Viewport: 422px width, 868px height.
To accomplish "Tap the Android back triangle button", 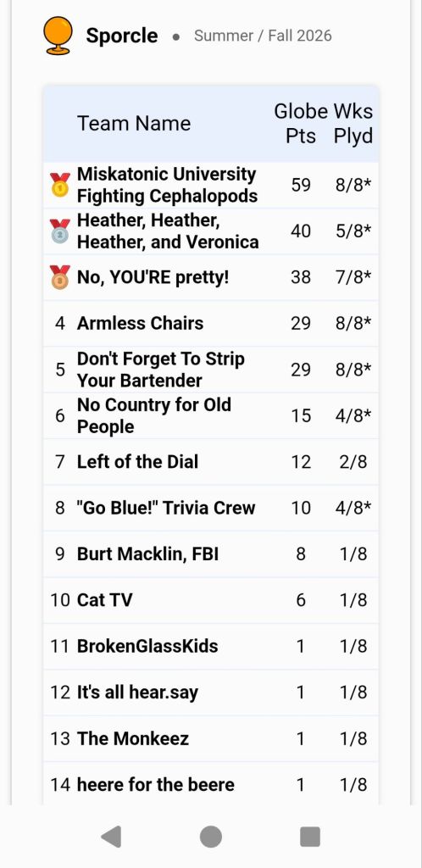I will pyautogui.click(x=111, y=837).
